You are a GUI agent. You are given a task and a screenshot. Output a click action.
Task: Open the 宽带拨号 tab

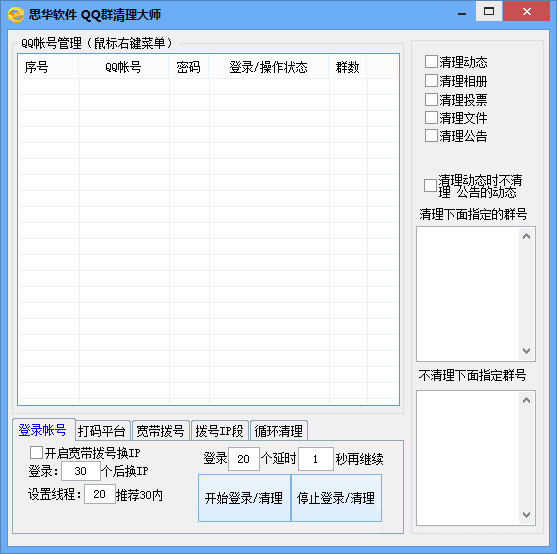click(161, 431)
